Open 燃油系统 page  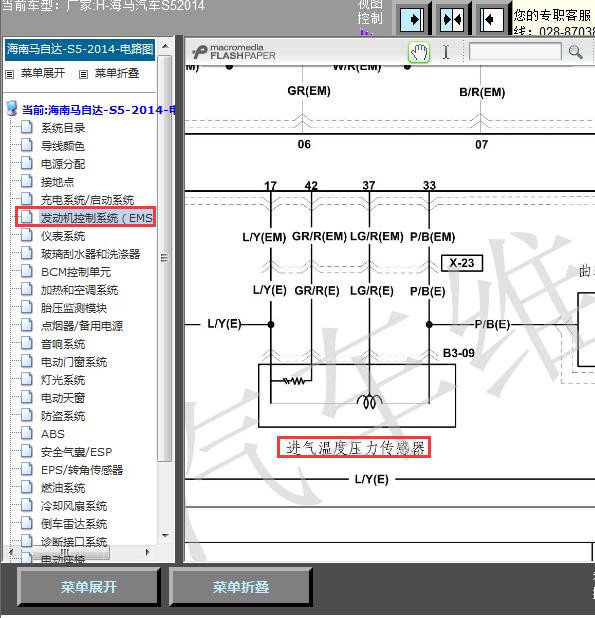(63, 488)
